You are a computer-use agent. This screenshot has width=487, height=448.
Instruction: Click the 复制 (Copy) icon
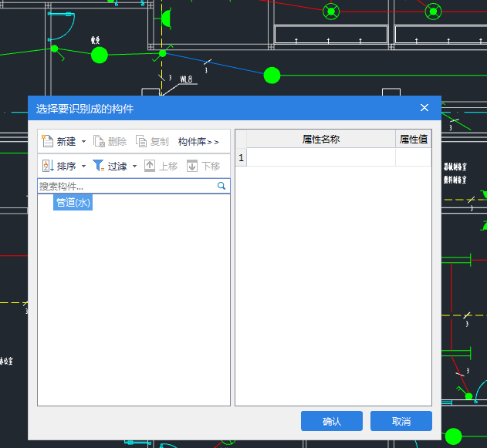pos(141,142)
